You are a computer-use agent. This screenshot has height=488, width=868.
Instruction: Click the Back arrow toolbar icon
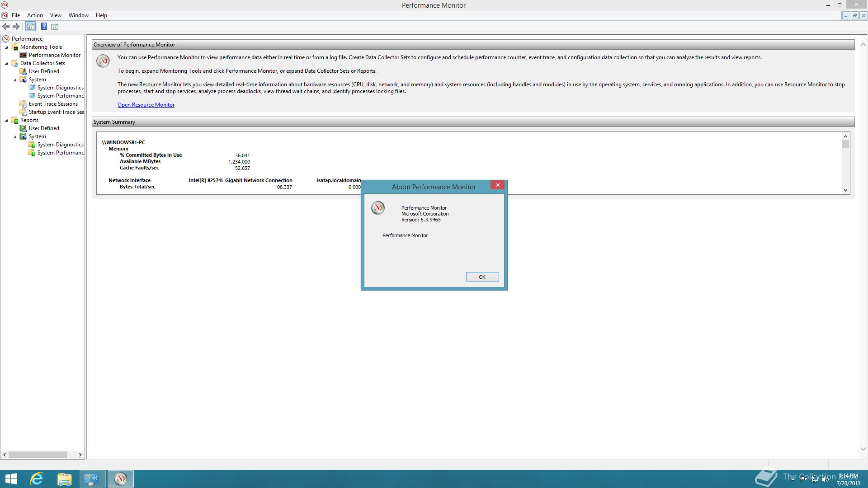pos(6,27)
